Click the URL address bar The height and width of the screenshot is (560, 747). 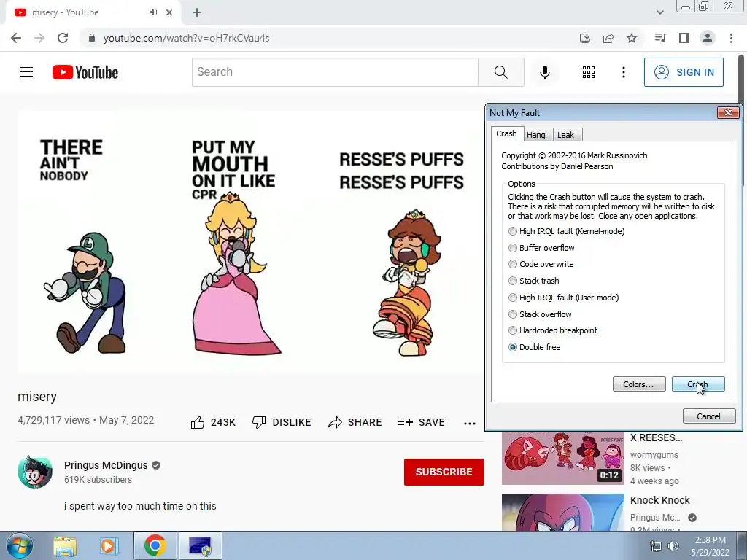(329, 38)
